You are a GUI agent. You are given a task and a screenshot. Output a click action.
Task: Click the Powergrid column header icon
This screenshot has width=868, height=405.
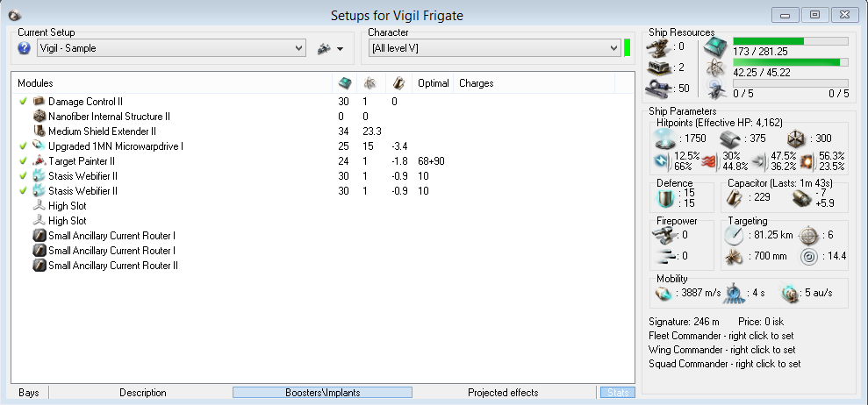[370, 83]
